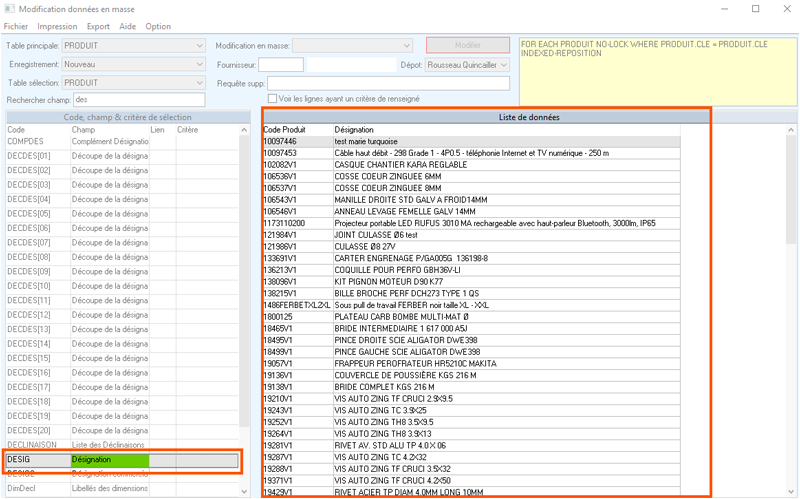
Task: Select the DECLINAISON row
Action: [122, 445]
